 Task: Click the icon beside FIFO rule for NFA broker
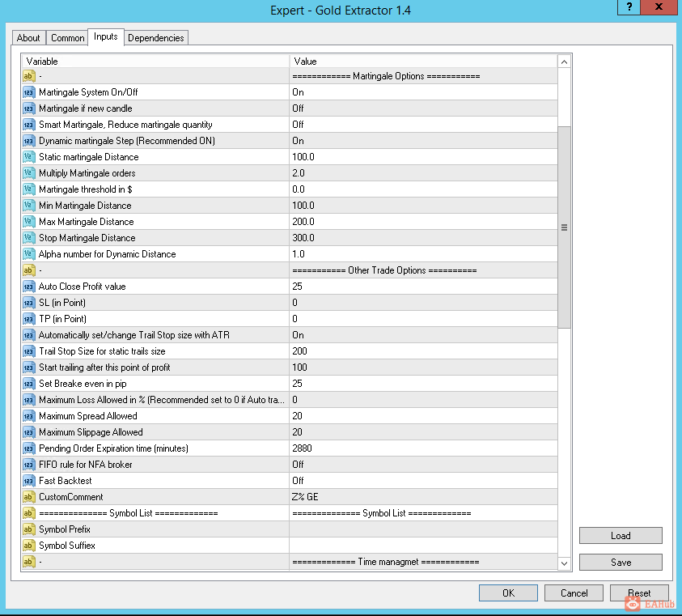(28, 465)
